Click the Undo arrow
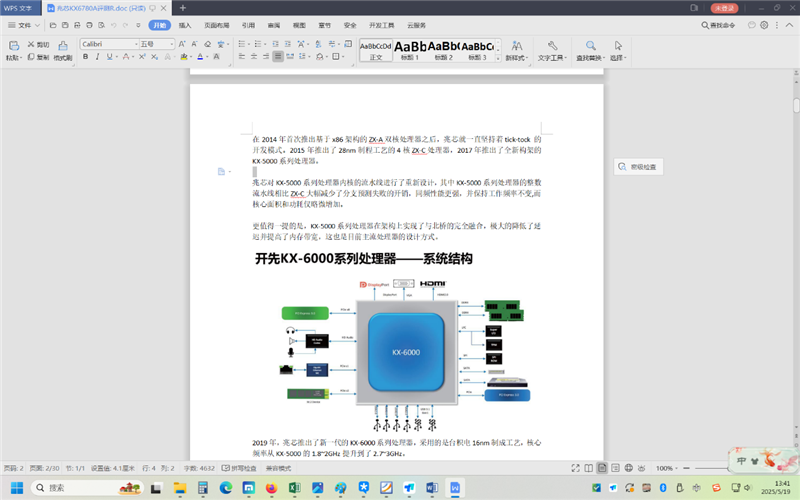This screenshot has width=800, height=500. coord(113,25)
